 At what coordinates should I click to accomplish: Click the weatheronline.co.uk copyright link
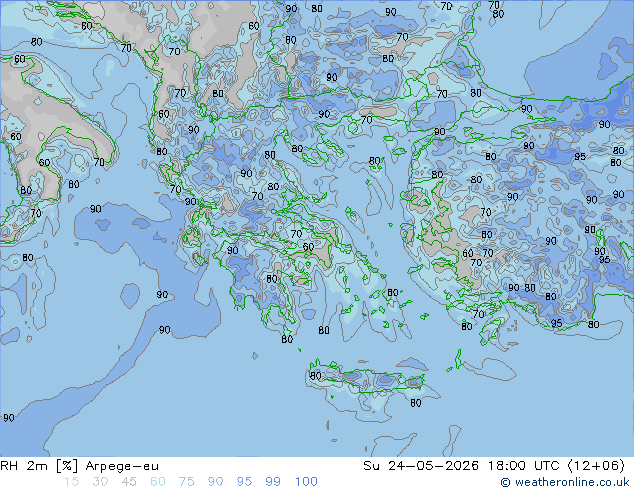point(565,482)
